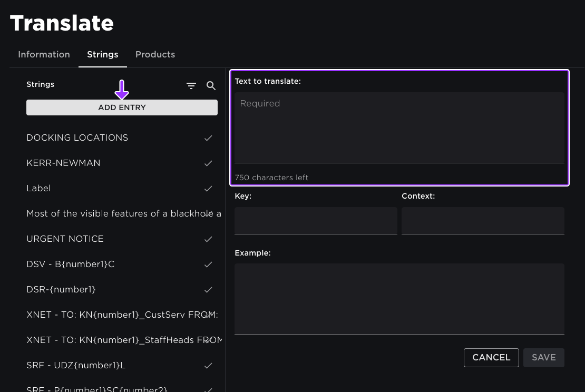Screen dimensions: 585x392
Task: Click checkmark next to DSV - B{number1}C
Action: pyautogui.click(x=208, y=264)
